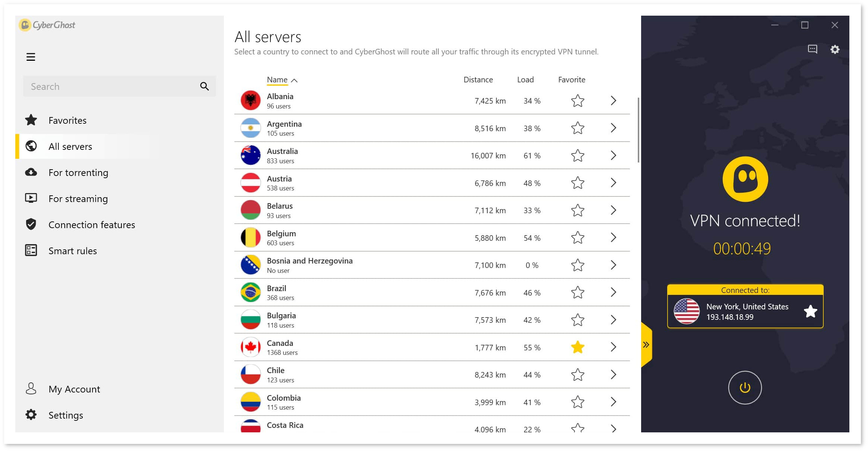
Task: Click into the Search input field
Action: pyautogui.click(x=112, y=86)
